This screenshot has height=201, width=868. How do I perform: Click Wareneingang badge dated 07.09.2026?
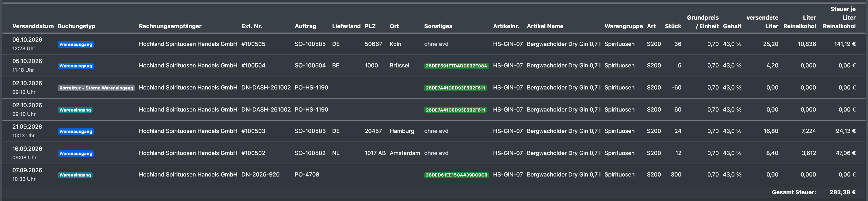click(75, 175)
